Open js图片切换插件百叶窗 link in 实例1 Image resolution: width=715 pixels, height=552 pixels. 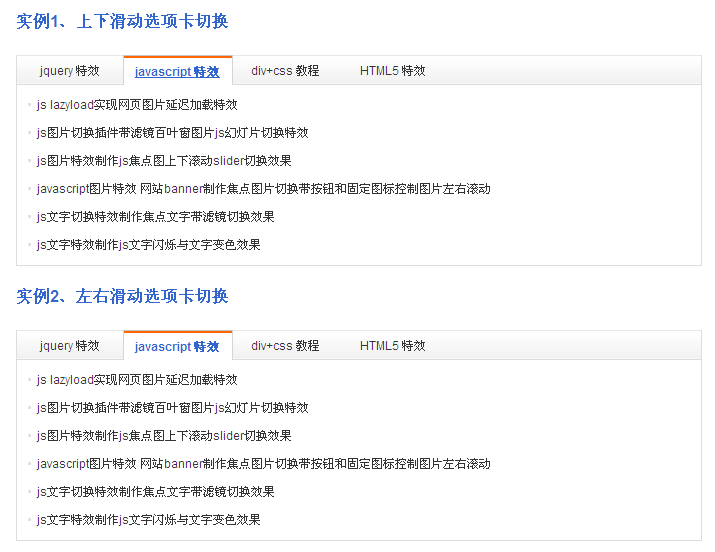tap(172, 133)
